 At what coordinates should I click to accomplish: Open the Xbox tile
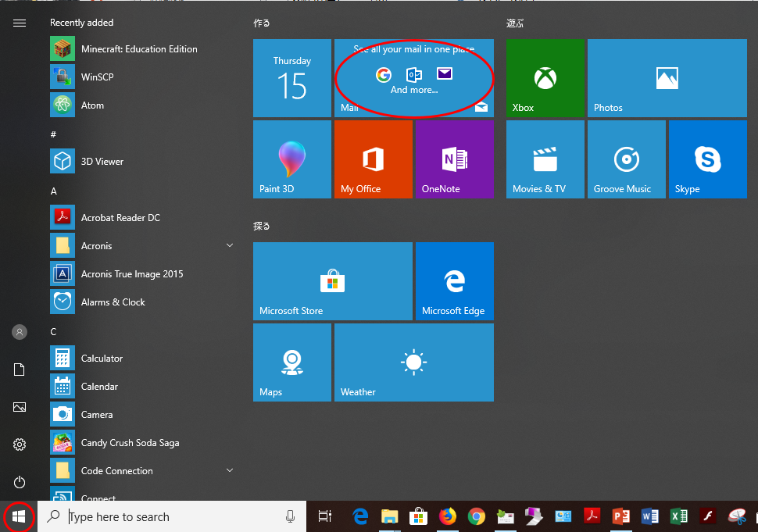click(545, 78)
